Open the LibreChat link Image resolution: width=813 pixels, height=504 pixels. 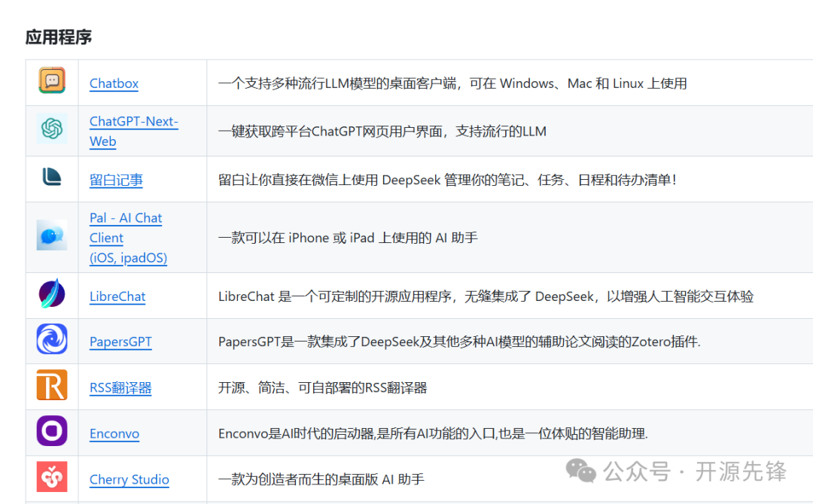coord(117,296)
